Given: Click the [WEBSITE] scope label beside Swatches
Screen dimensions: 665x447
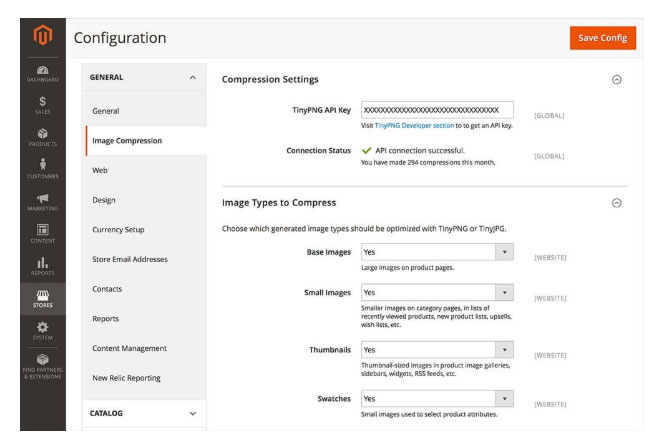Looking at the screenshot, I should [x=550, y=405].
